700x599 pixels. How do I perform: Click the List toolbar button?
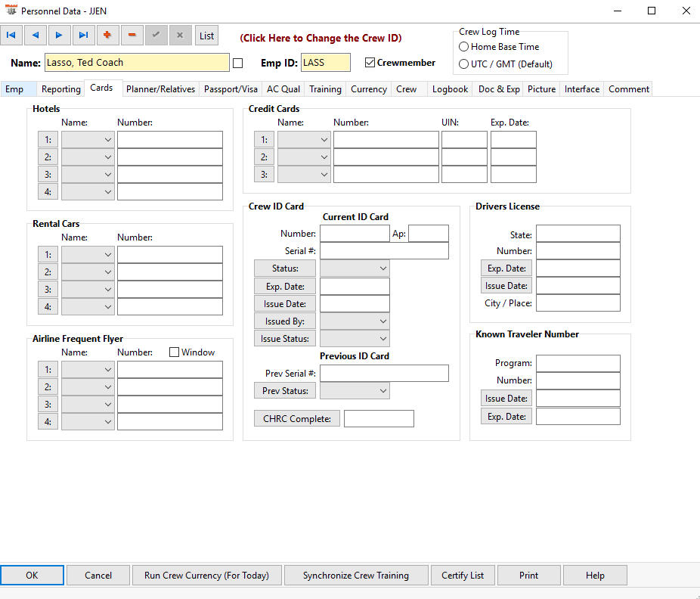point(206,36)
